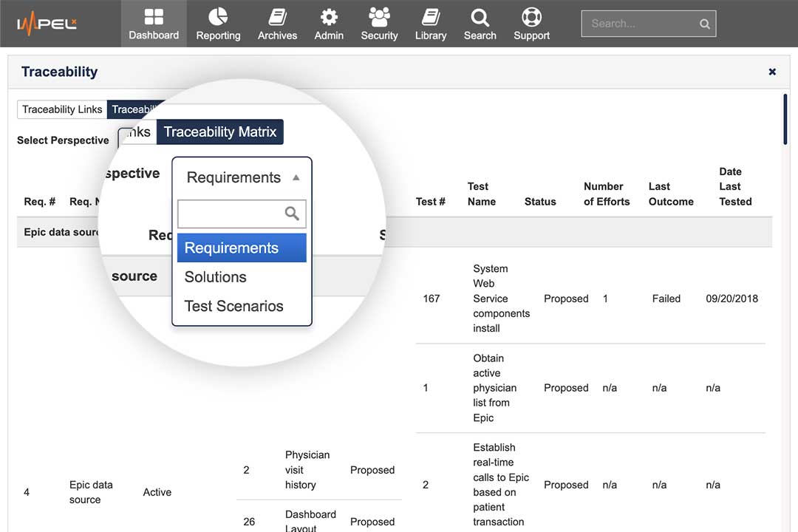The image size is (798, 532).
Task: Click the magnifier icon in top search box
Action: [x=704, y=24]
